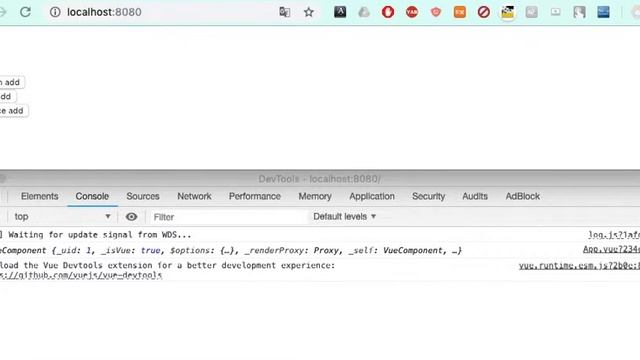The image size is (640, 360).
Task: Open the gray figure extension icon
Action: pyautogui.click(x=579, y=12)
